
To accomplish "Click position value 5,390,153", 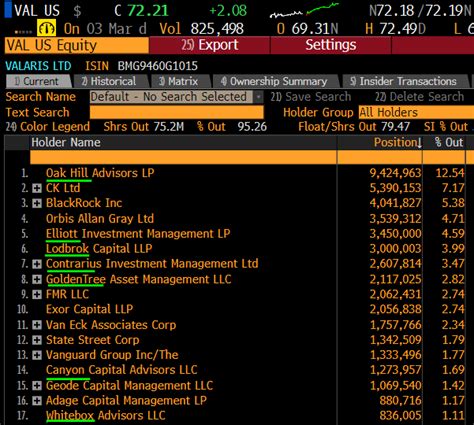I will pos(395,188).
